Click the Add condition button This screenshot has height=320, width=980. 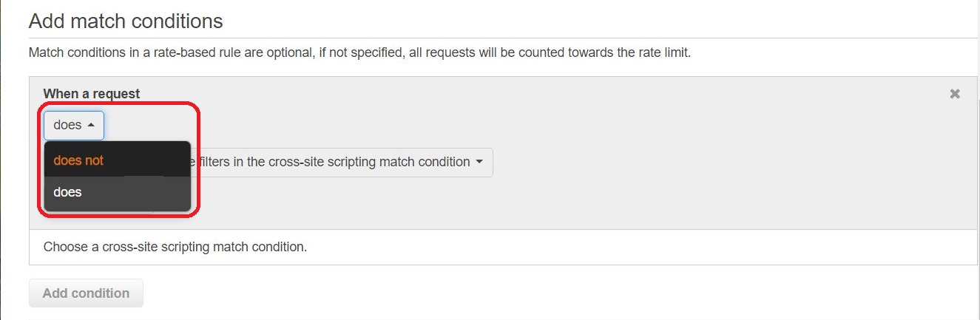point(86,293)
